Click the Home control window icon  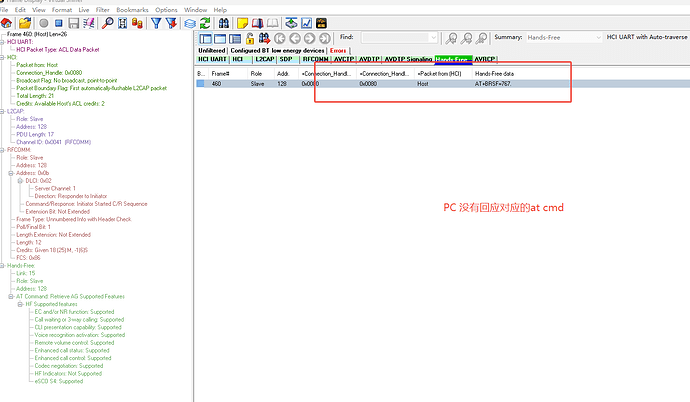(x=6, y=23)
